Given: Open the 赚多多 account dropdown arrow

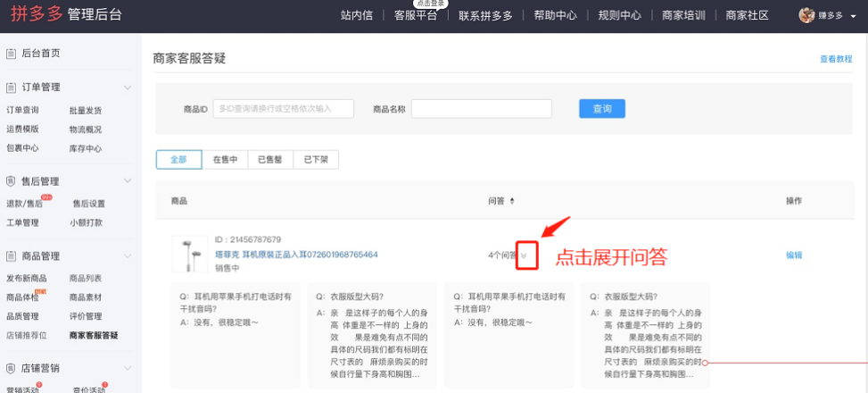Looking at the screenshot, I should coord(853,17).
